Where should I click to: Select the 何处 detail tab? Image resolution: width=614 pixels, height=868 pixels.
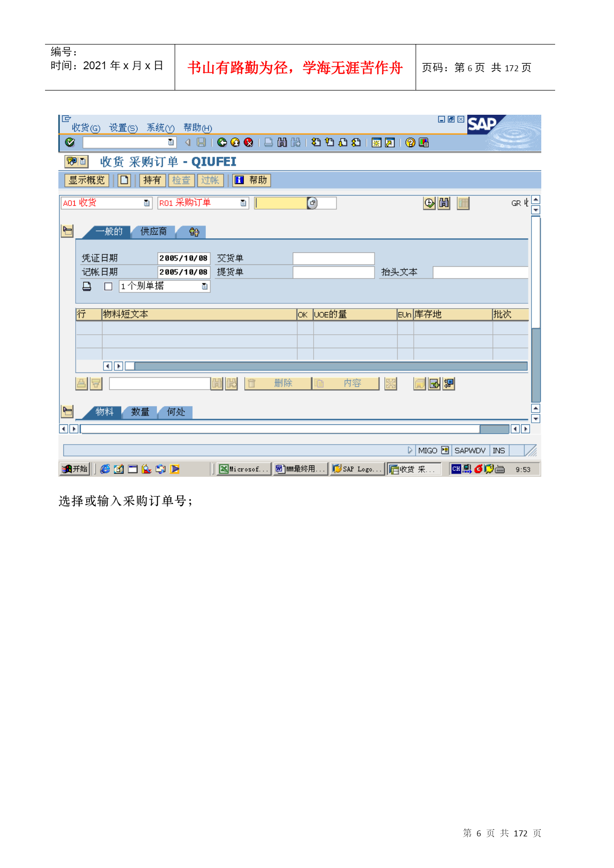176,412
